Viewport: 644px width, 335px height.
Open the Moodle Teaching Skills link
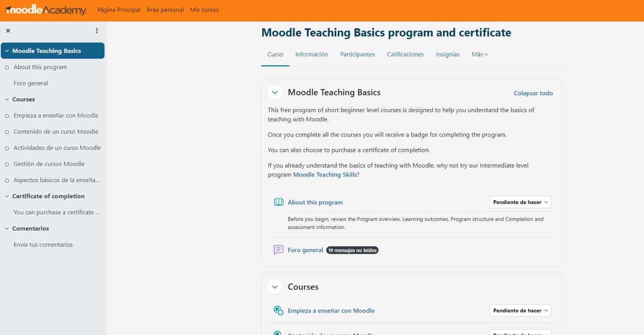tap(325, 175)
